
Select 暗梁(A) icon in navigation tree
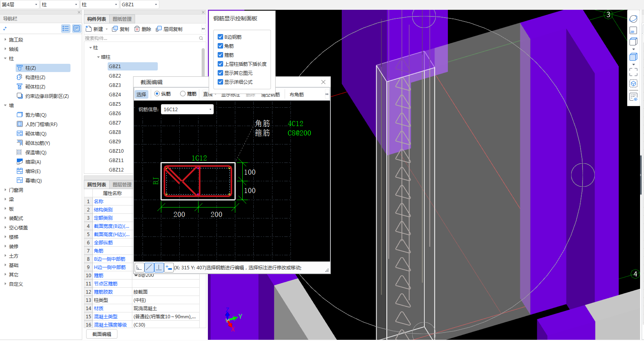pos(20,162)
